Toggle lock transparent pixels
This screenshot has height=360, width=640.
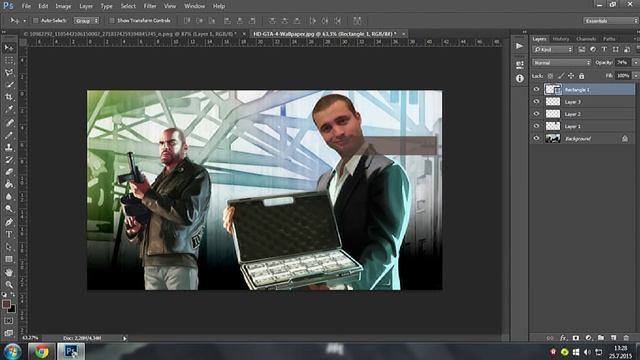point(550,76)
